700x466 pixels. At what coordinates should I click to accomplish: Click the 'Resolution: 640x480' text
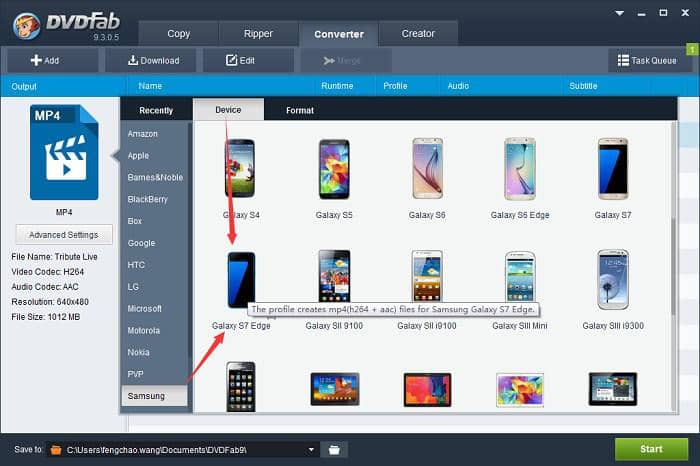pos(50,302)
